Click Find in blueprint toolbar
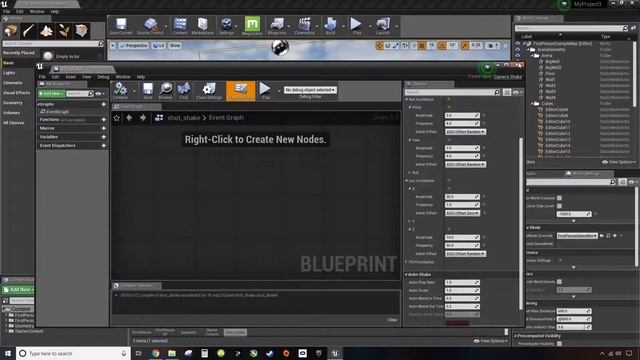 coord(184,91)
